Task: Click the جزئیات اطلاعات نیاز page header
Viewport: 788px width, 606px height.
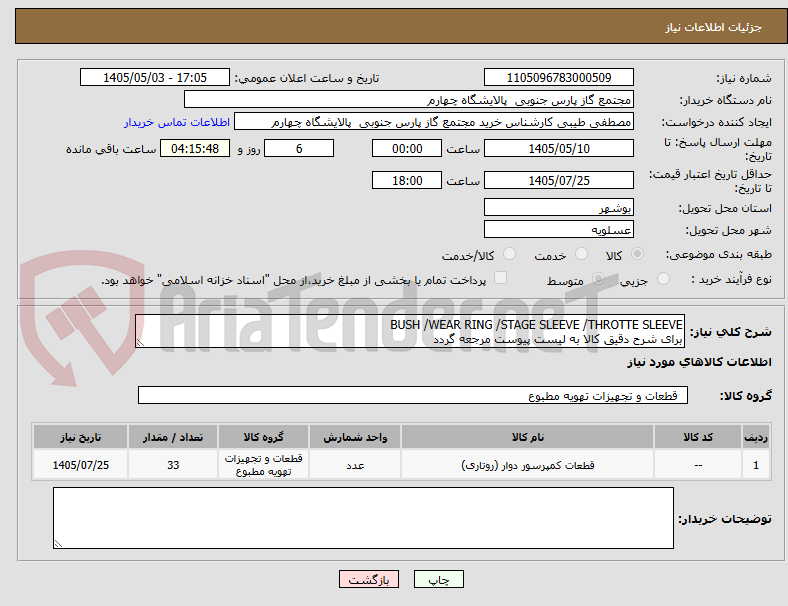Action: pos(714,27)
